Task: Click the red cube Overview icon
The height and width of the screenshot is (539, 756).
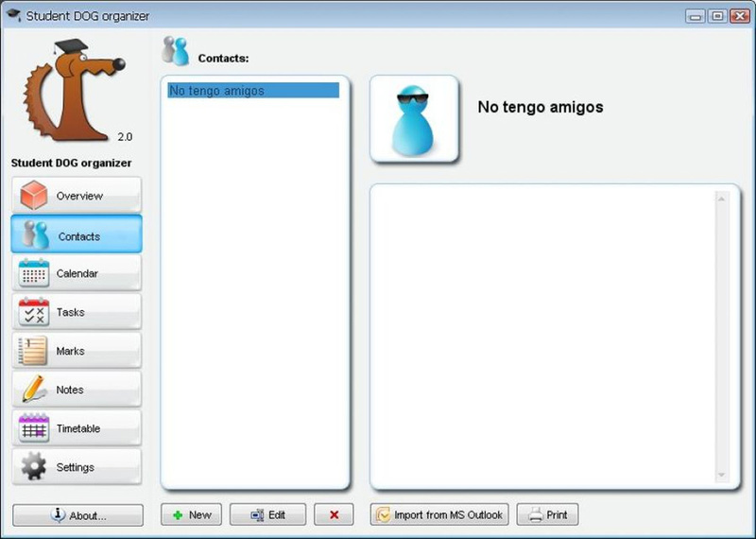Action: [x=34, y=195]
